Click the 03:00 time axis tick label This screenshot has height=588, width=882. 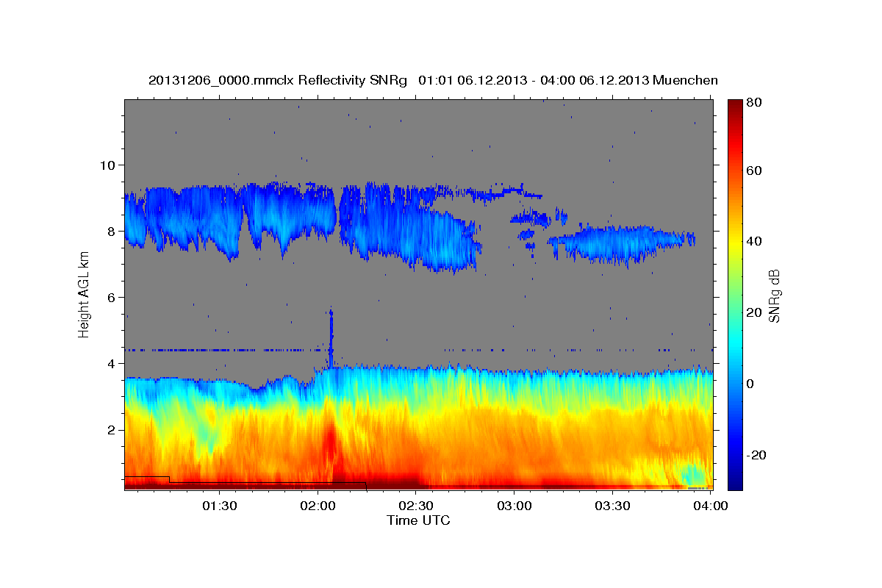[x=514, y=506]
